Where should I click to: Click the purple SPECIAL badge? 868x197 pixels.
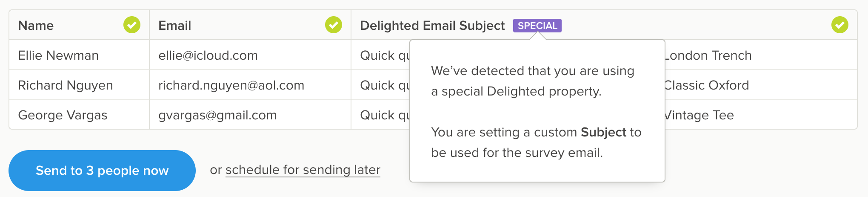(537, 26)
